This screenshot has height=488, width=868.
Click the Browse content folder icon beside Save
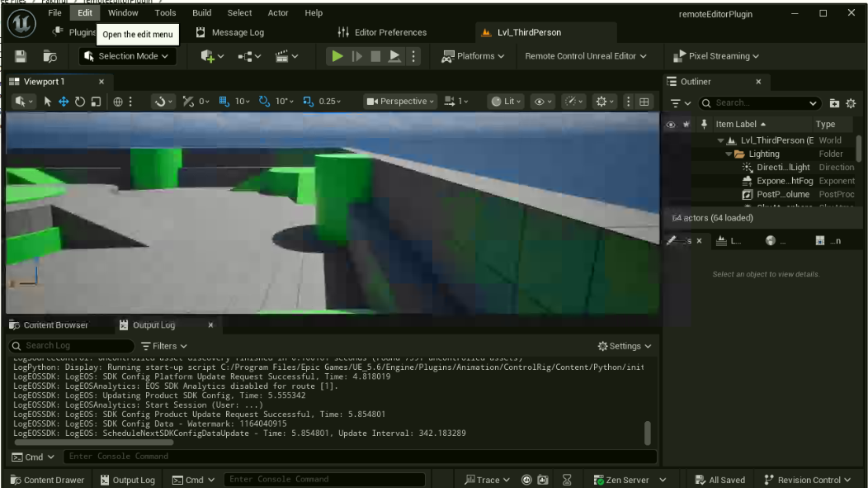(x=50, y=56)
